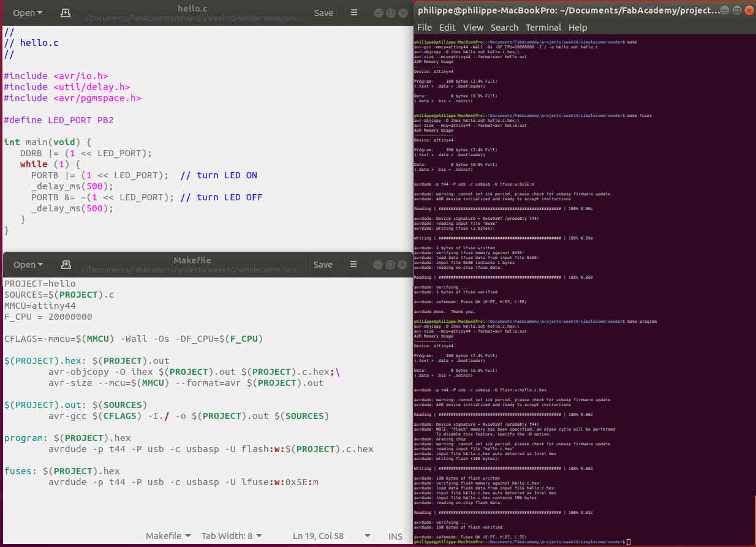Click the 'SOURCES=$(PROJECT).c' line
The width and height of the screenshot is (756, 547).
click(59, 295)
